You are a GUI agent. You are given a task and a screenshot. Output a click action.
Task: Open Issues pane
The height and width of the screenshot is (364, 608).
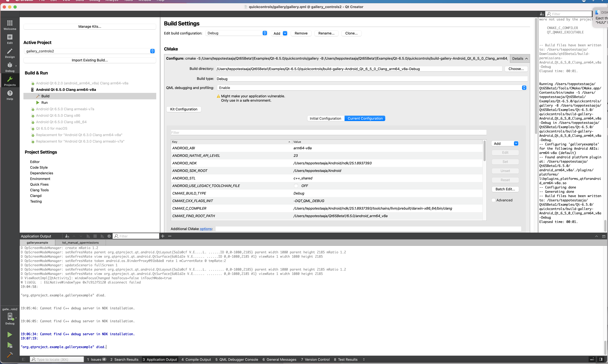96,360
